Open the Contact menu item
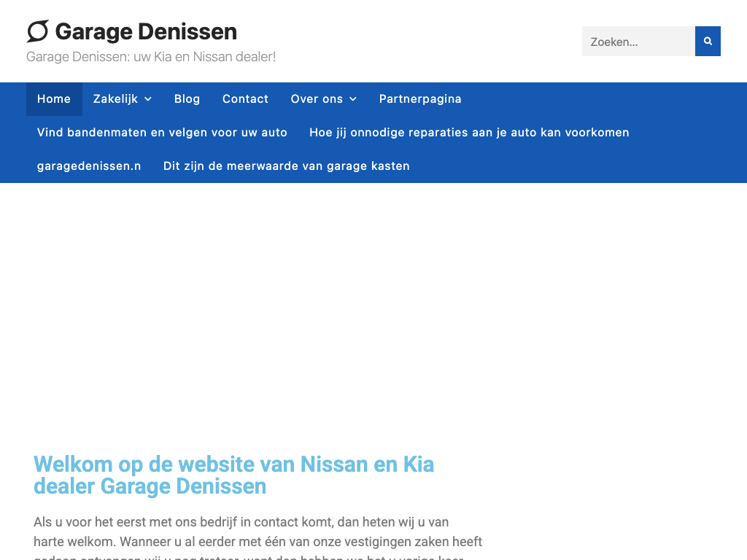The image size is (747, 560). (245, 99)
